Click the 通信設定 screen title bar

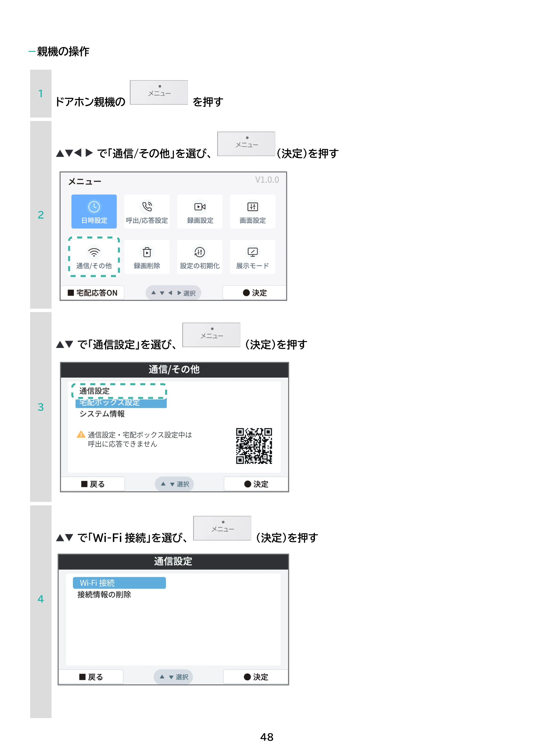(x=173, y=562)
